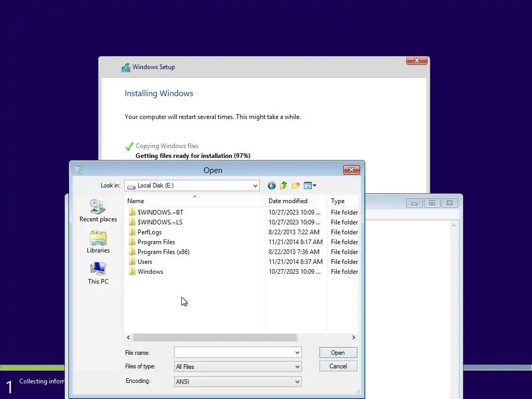Image resolution: width=532 pixels, height=399 pixels.
Task: Click the horizontal scrollbar thumb in file list
Action: [215, 337]
